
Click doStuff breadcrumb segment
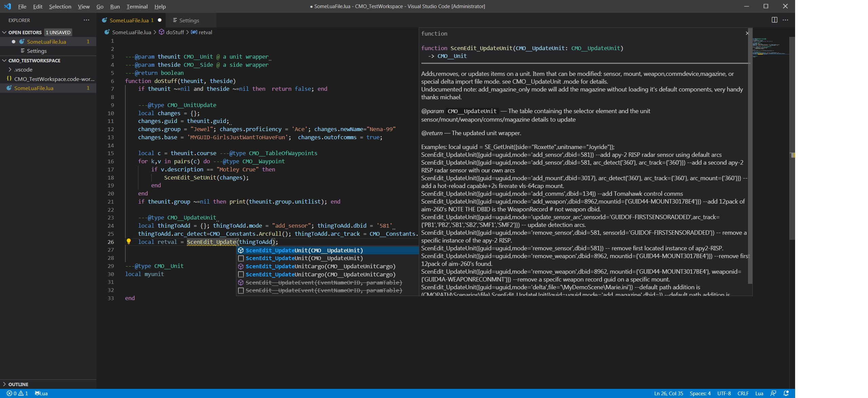point(175,32)
